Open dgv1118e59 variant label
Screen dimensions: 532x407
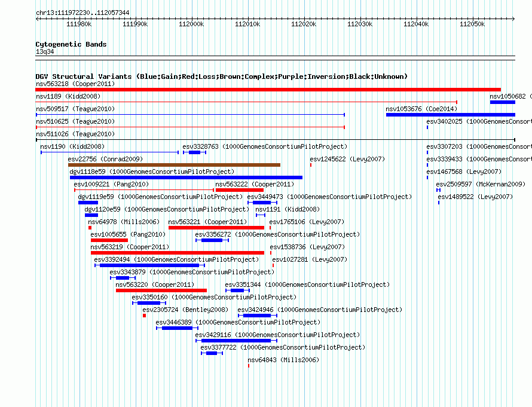click(152, 172)
